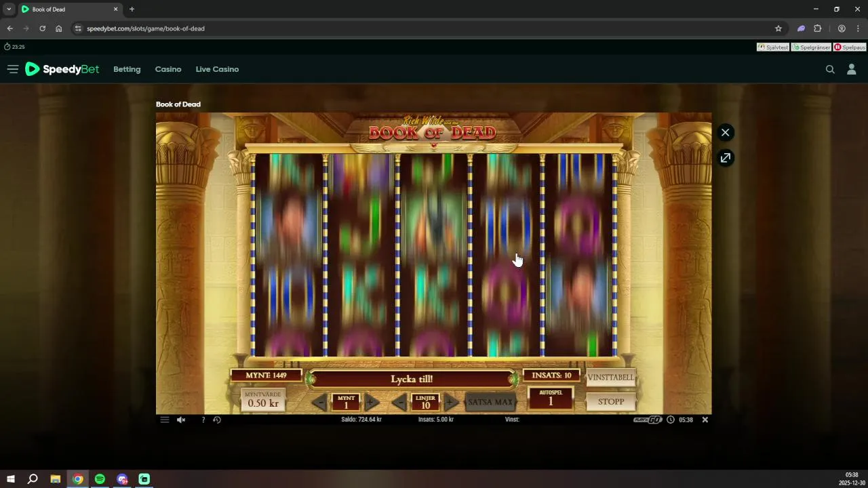
Task: Click the Satsa Max button
Action: coord(490,402)
